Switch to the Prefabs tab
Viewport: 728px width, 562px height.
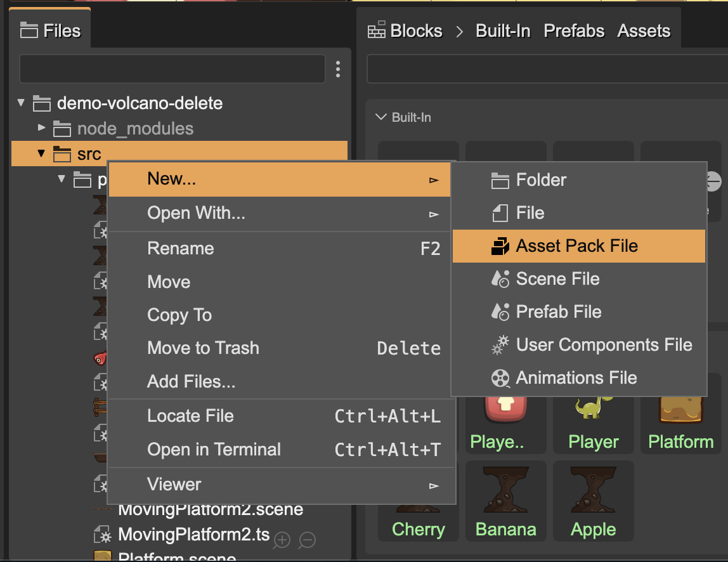click(x=574, y=30)
